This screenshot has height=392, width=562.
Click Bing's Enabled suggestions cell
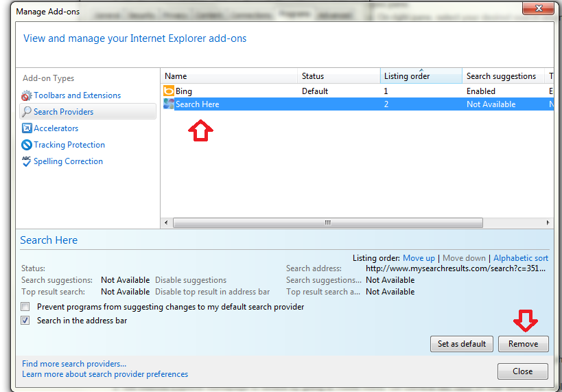480,91
